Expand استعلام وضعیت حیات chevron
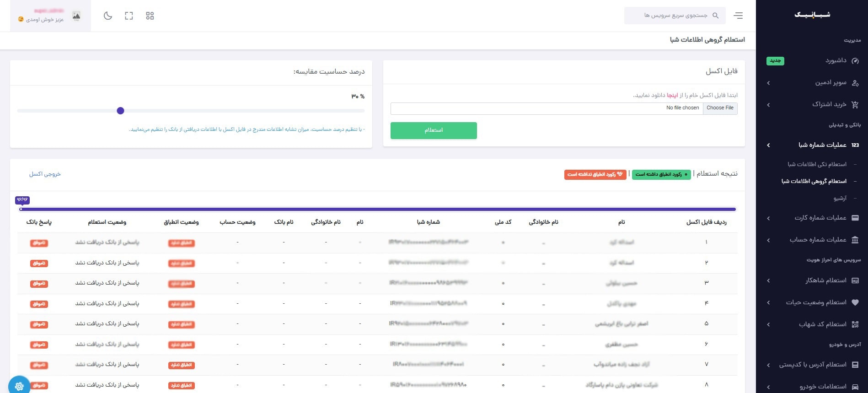This screenshot has width=868, height=393. (x=768, y=302)
